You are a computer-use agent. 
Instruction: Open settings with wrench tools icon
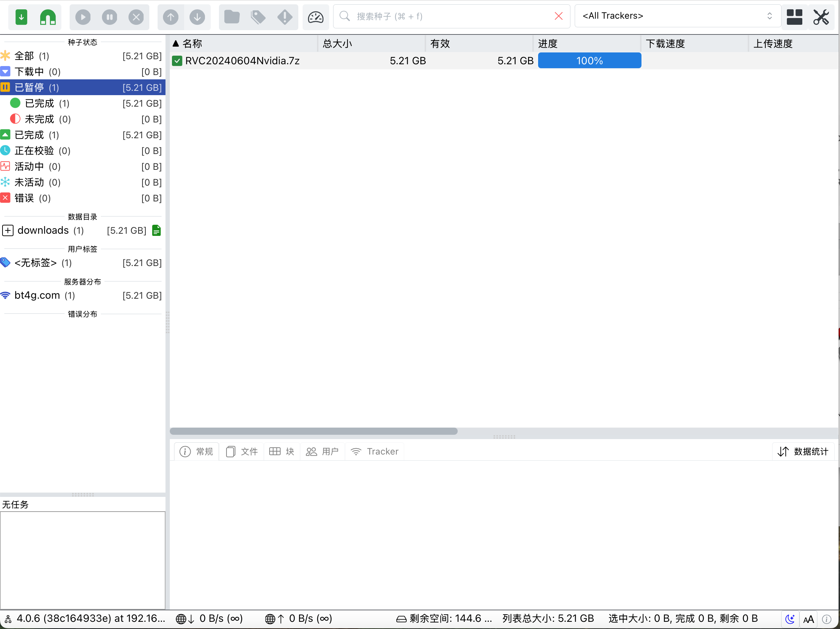pyautogui.click(x=821, y=17)
